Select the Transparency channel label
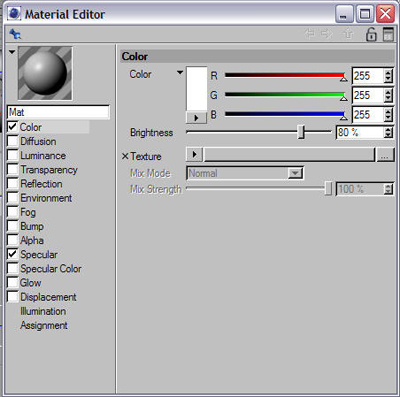The width and height of the screenshot is (400, 397). tap(49, 170)
